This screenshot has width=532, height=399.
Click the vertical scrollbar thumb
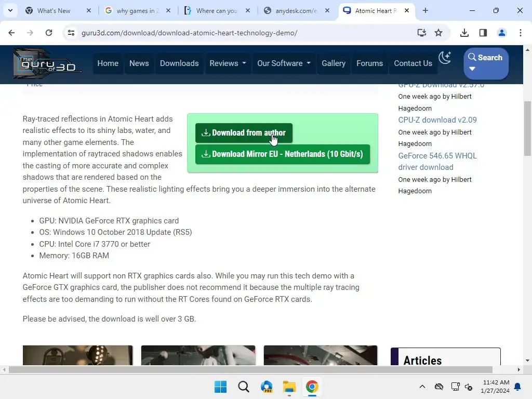[x=527, y=128]
